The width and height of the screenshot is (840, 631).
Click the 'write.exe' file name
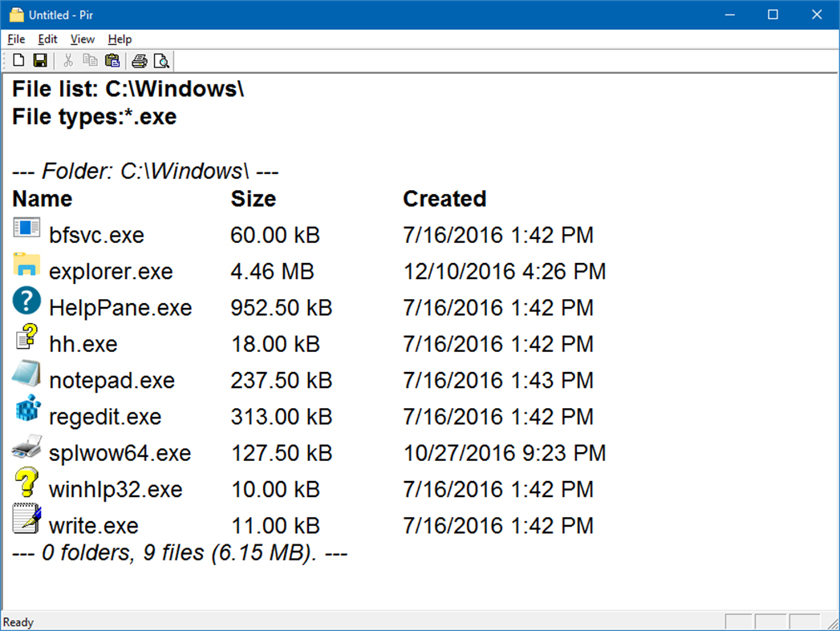(x=94, y=525)
